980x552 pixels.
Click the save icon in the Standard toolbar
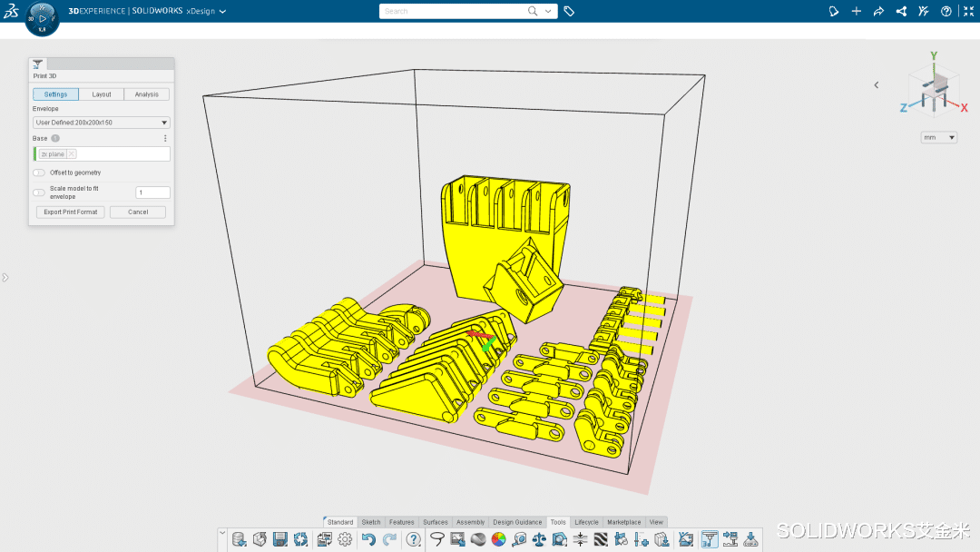[280, 538]
